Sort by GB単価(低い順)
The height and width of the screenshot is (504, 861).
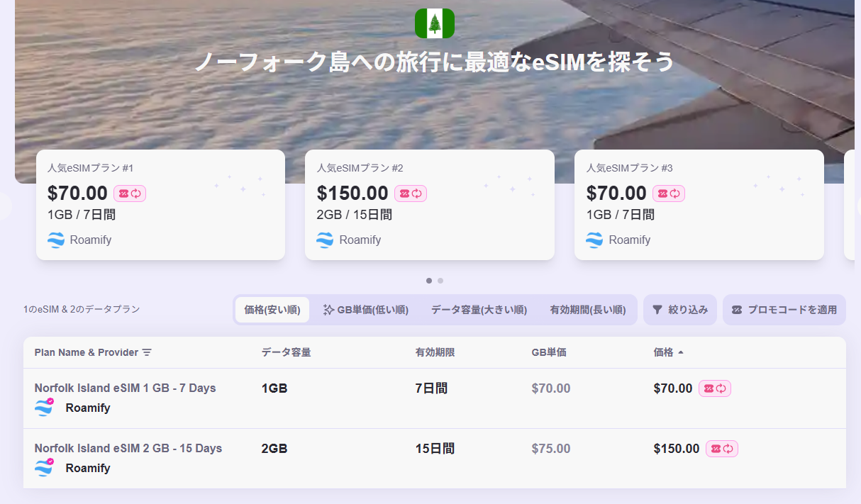[x=366, y=310]
